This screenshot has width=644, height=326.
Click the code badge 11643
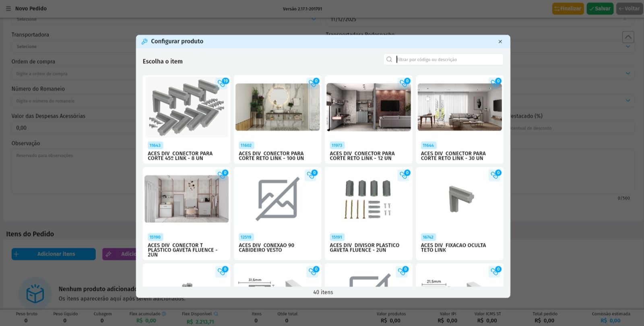click(x=155, y=145)
